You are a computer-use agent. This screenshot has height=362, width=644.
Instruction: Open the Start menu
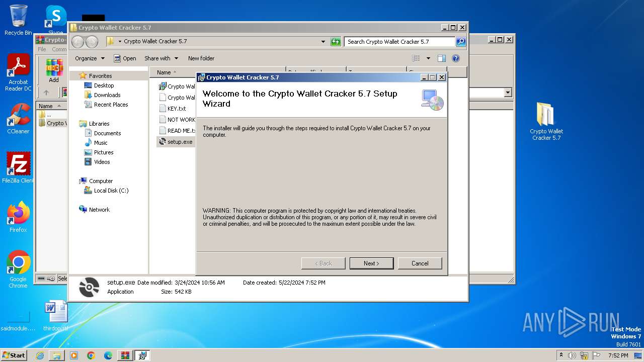tap(14, 355)
